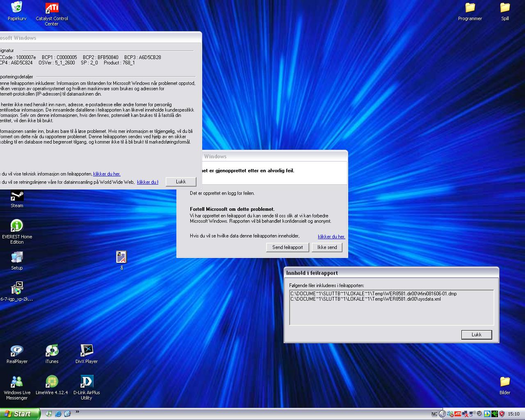Click wireless network connection tray icon
525x420 pixels.
472,413
